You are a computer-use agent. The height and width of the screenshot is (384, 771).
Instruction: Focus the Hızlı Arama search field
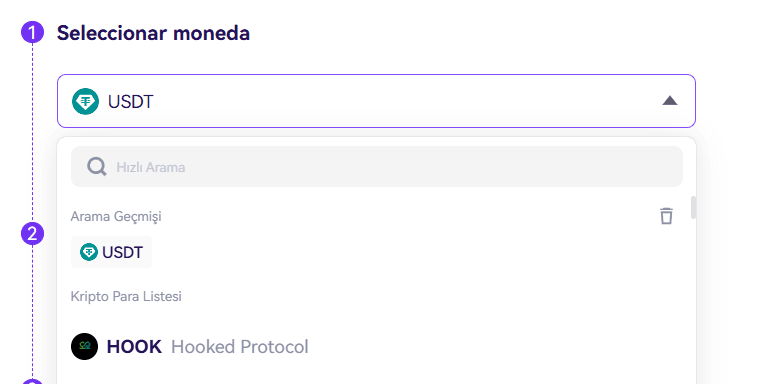point(377,167)
